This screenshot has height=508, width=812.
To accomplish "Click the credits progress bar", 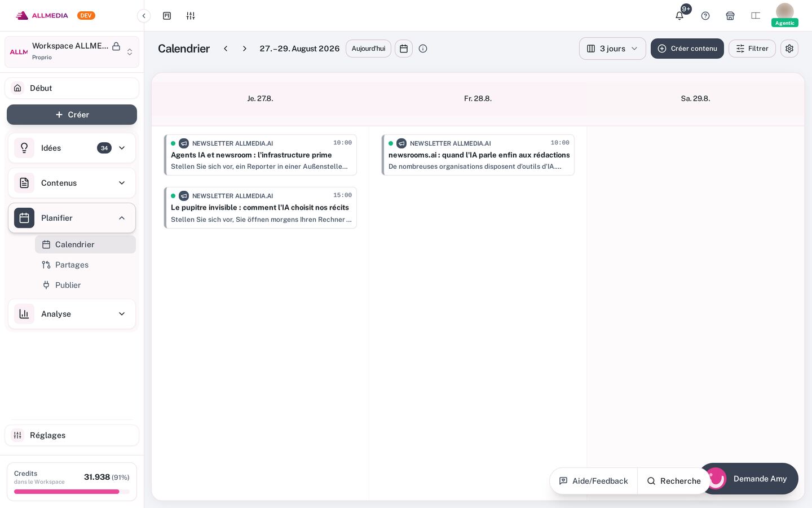I will (x=72, y=492).
